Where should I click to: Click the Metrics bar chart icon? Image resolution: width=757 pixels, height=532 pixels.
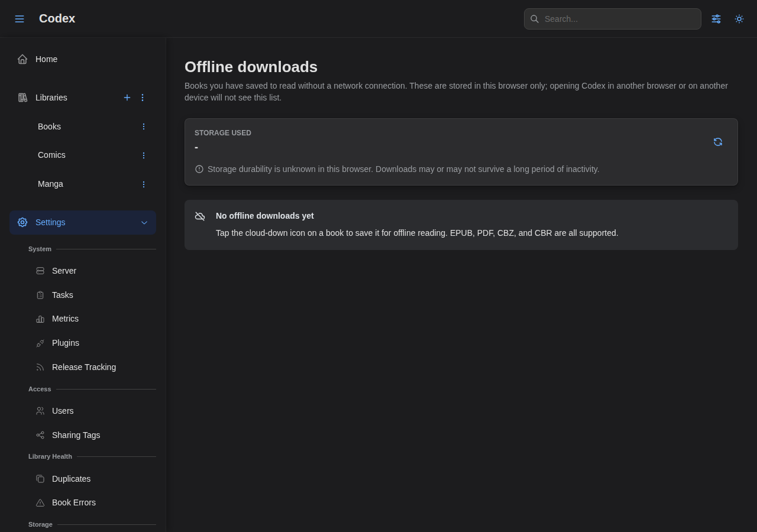[x=40, y=319]
